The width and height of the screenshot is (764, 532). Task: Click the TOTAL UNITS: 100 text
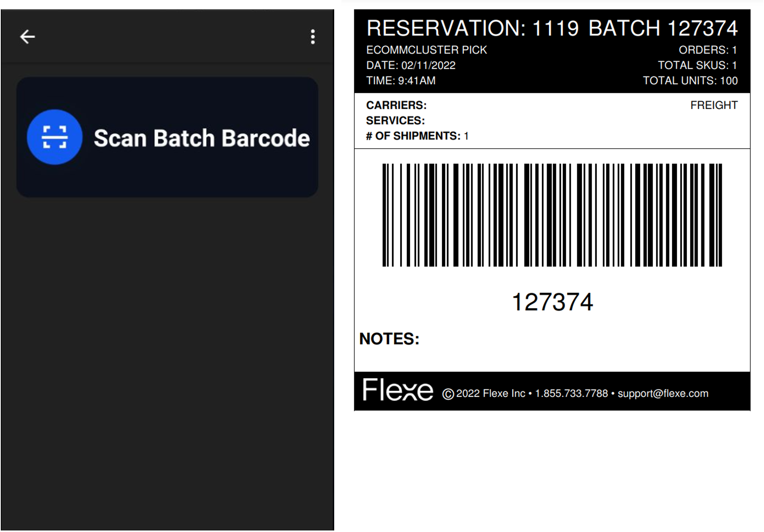click(690, 81)
